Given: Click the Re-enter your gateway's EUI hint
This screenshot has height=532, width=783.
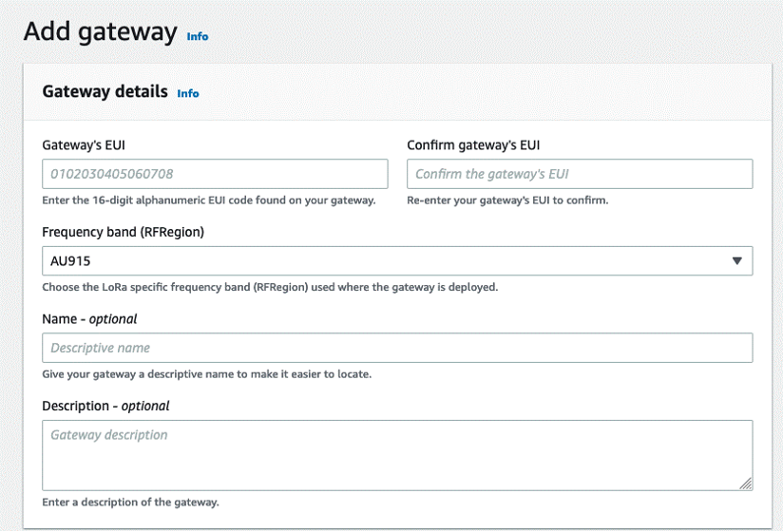Looking at the screenshot, I should pos(507,200).
